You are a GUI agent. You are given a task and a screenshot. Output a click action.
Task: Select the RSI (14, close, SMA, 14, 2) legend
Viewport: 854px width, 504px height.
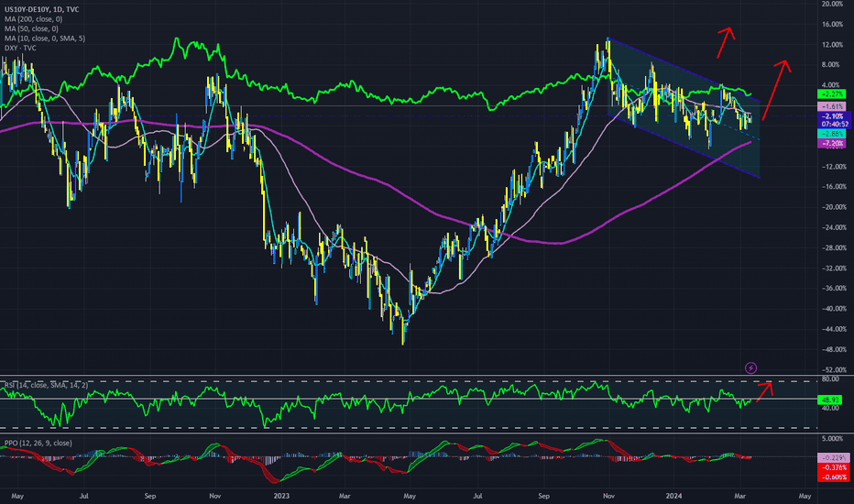(x=46, y=385)
